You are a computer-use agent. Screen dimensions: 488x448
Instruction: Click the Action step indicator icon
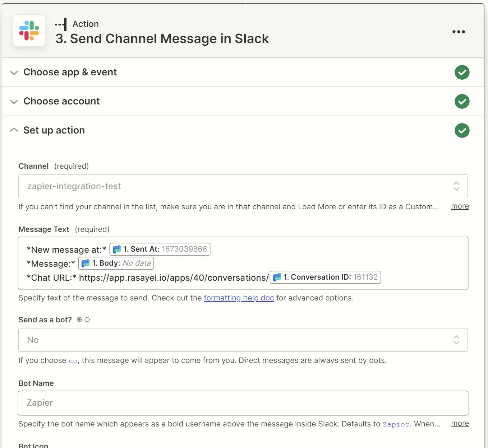(x=61, y=24)
